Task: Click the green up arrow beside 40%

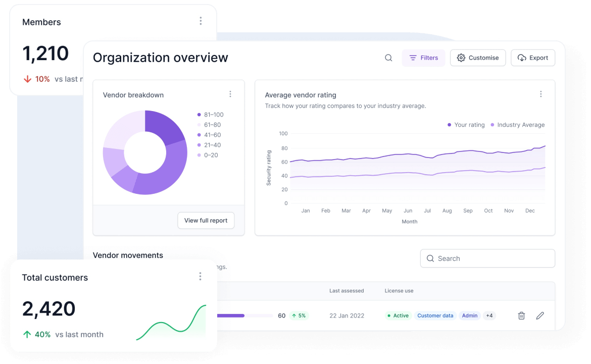Action: point(27,334)
